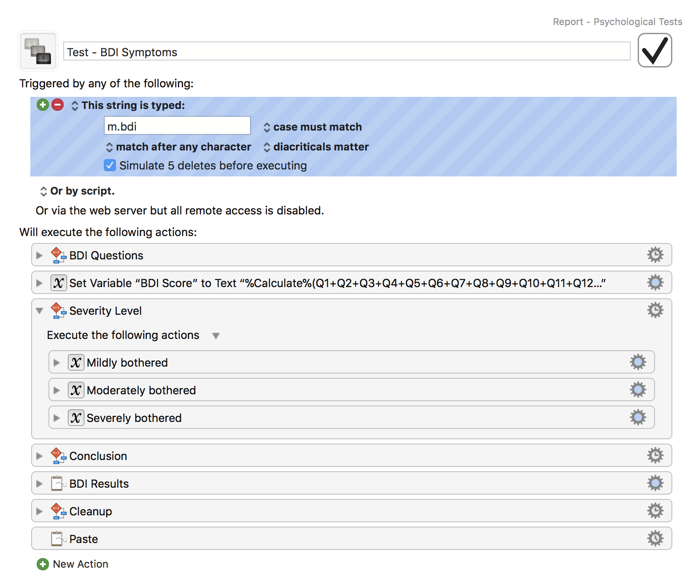Open gear menu for Cleanup
This screenshot has height=588, width=700.
[x=655, y=511]
